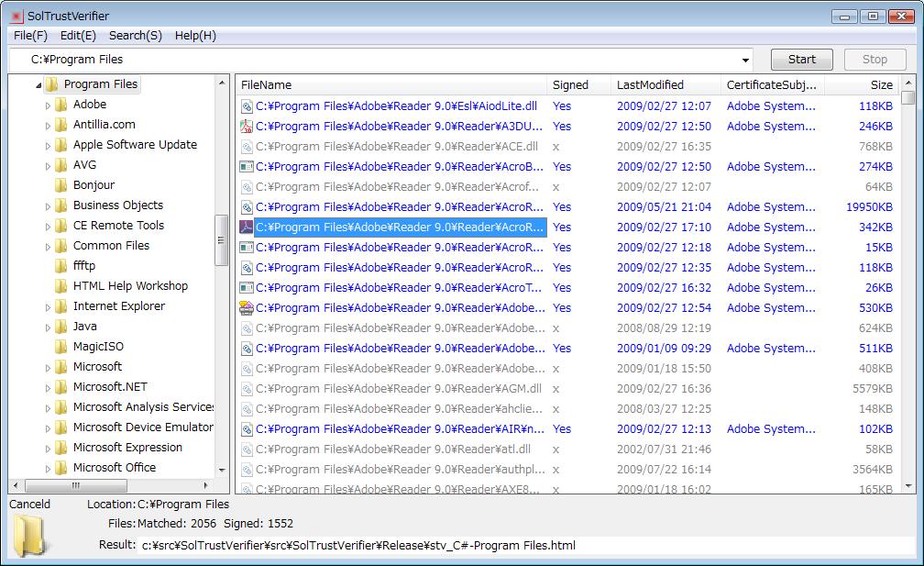The width and height of the screenshot is (924, 566).
Task: Select the Microsoft Expression tree item
Action: click(128, 448)
